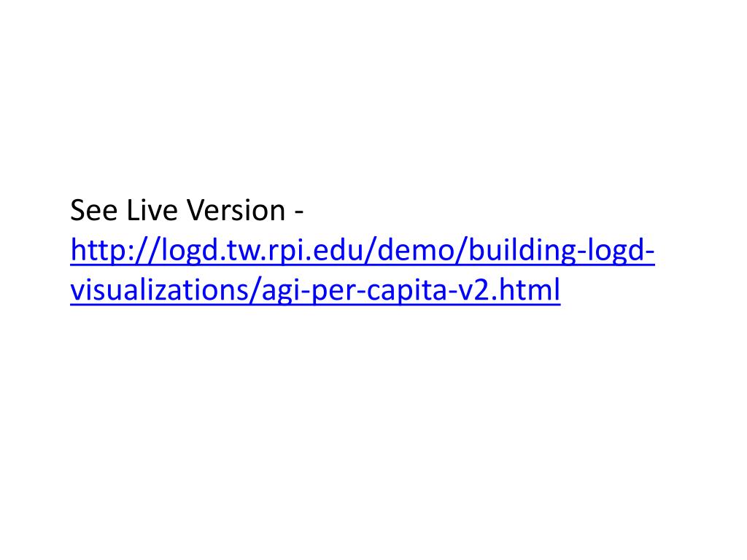Click the 'v2.html' ending of the link
Viewport: 747px width, 560px height.
coord(508,290)
